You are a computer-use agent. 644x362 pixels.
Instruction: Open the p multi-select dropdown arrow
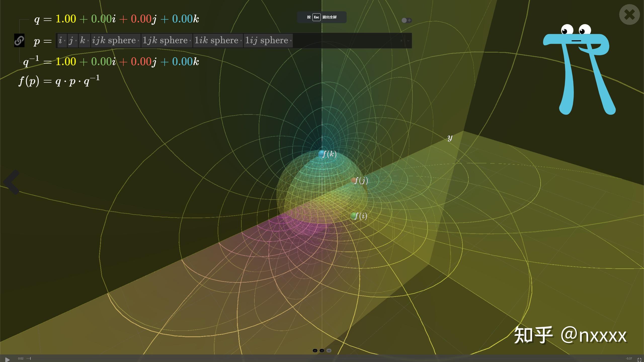[x=408, y=41]
